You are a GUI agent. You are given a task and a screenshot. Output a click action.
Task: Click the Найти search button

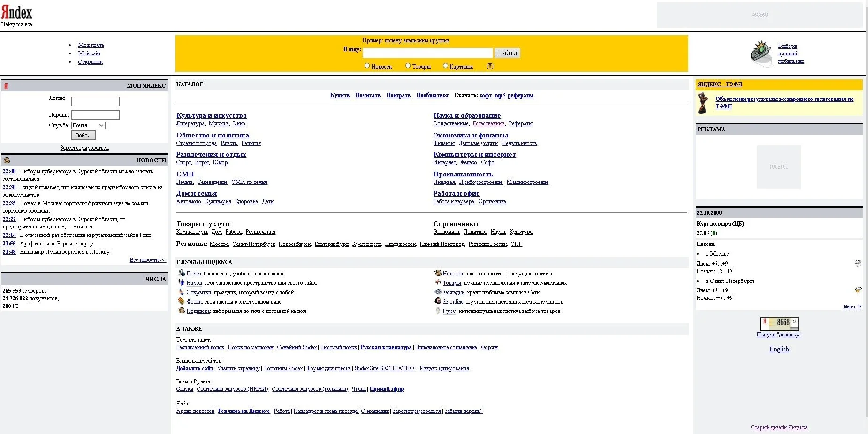tap(507, 53)
